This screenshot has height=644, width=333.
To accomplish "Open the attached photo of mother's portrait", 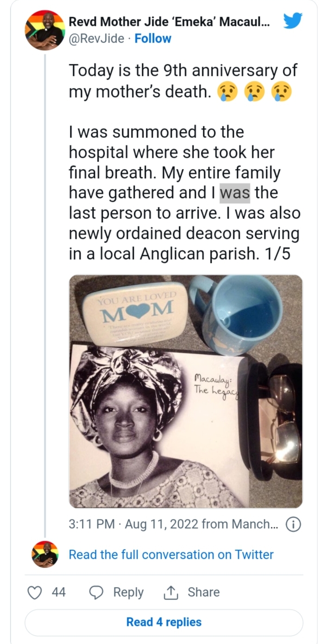I will pos(185,391).
